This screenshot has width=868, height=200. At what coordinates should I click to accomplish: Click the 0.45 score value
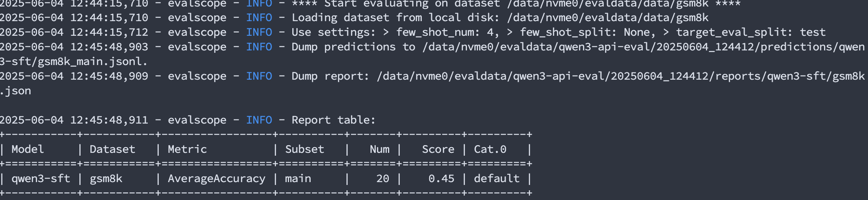coord(441,178)
